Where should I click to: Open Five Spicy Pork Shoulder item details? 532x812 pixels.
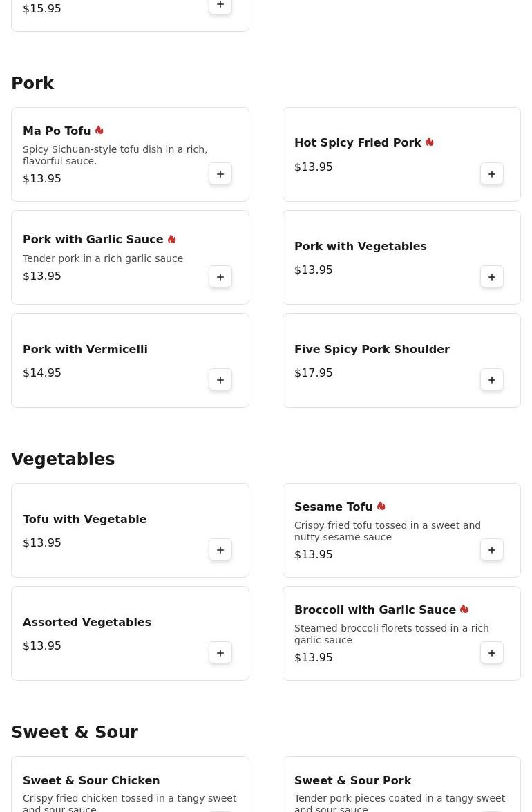click(372, 349)
